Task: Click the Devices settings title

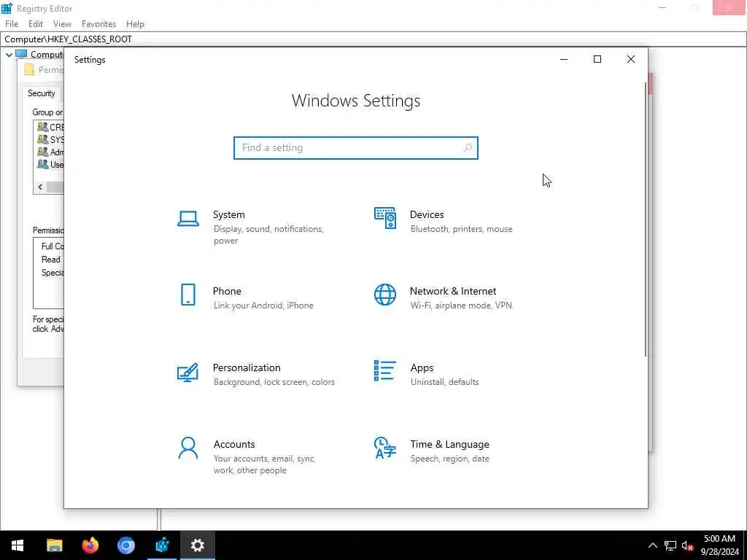Action: [427, 214]
